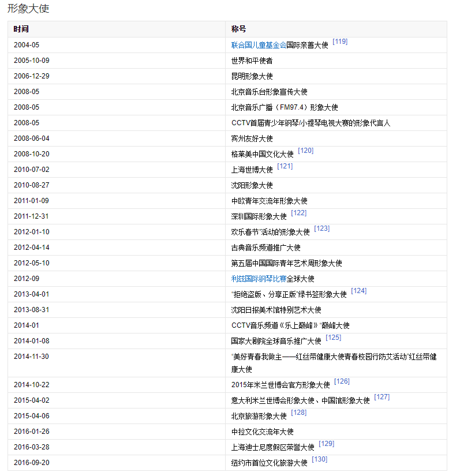Viewport: 460px width, 476px height.
Task: Select the 2005-10-09 date cell
Action: point(32,61)
